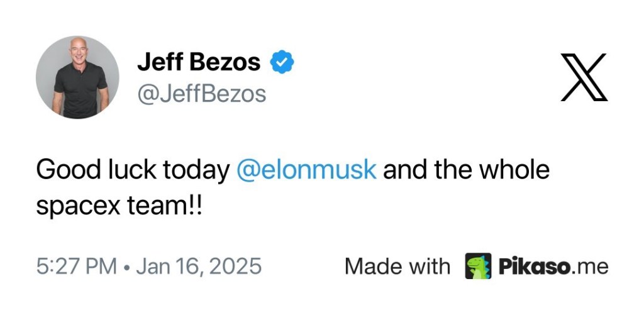Click the green Pikaso dinosaur icon
The width and height of the screenshot is (644, 313).
click(x=478, y=266)
